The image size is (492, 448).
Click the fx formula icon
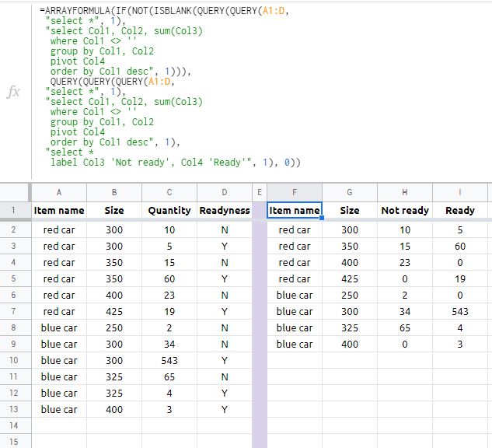13,92
